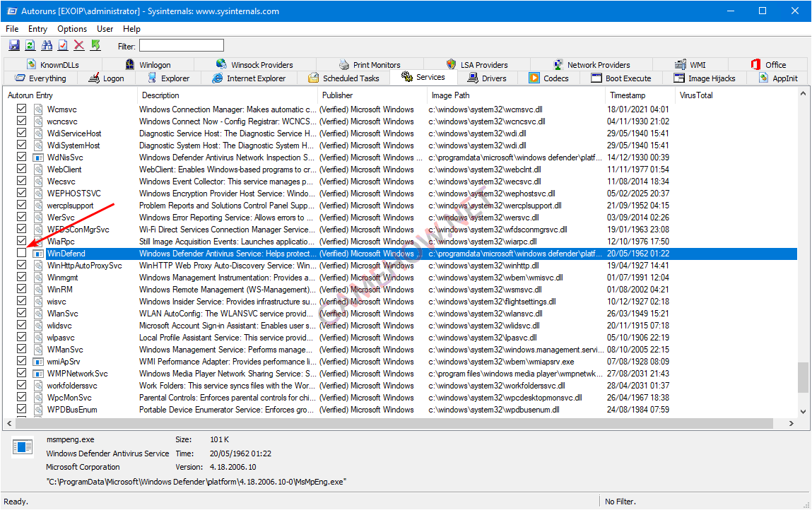
Task: Click the green Jump to Entry icon
Action: click(95, 46)
